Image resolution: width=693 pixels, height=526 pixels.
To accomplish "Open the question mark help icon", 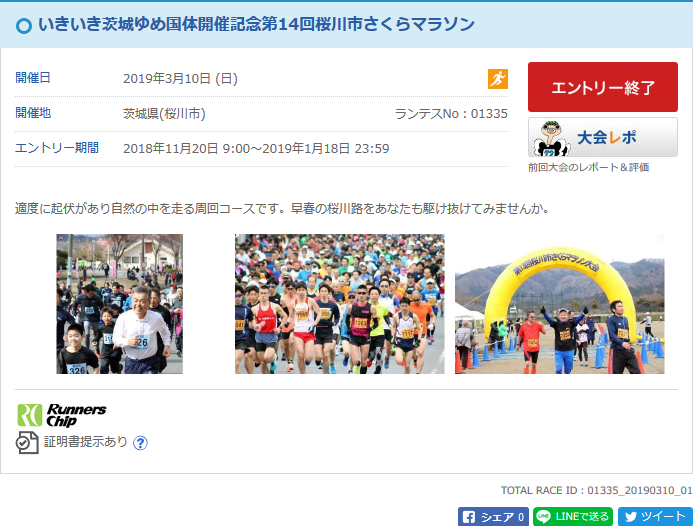I will click(x=140, y=442).
